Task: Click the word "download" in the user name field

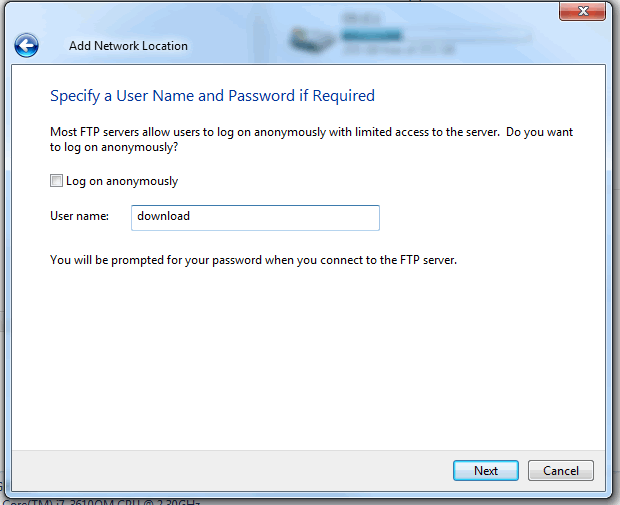Action: point(163,216)
